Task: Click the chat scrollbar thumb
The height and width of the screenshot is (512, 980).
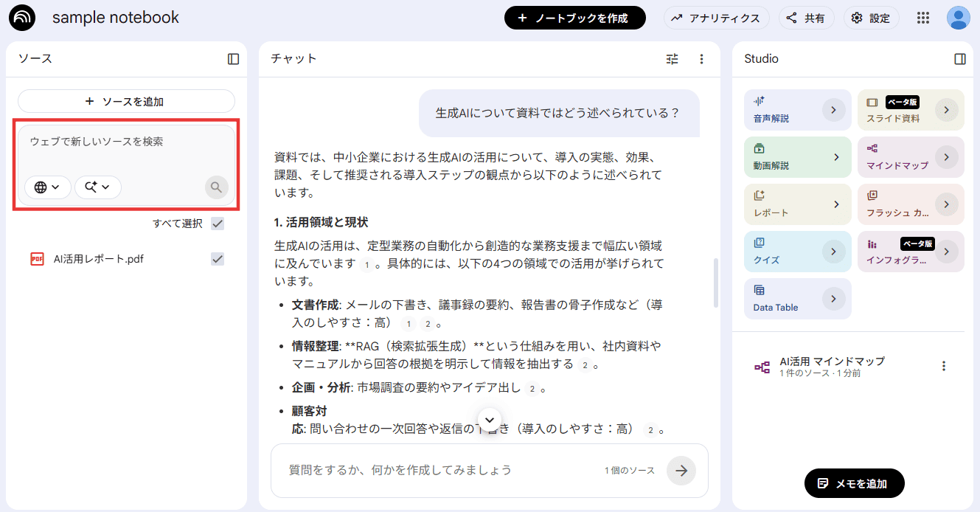Action: point(715,283)
